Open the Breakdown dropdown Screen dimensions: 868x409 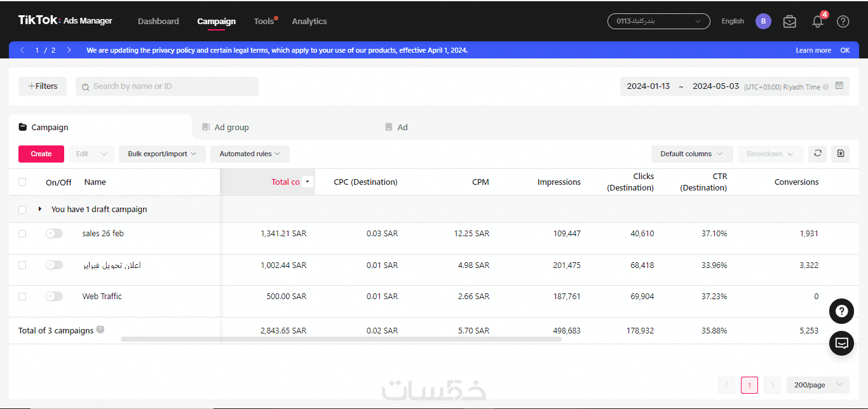(770, 154)
